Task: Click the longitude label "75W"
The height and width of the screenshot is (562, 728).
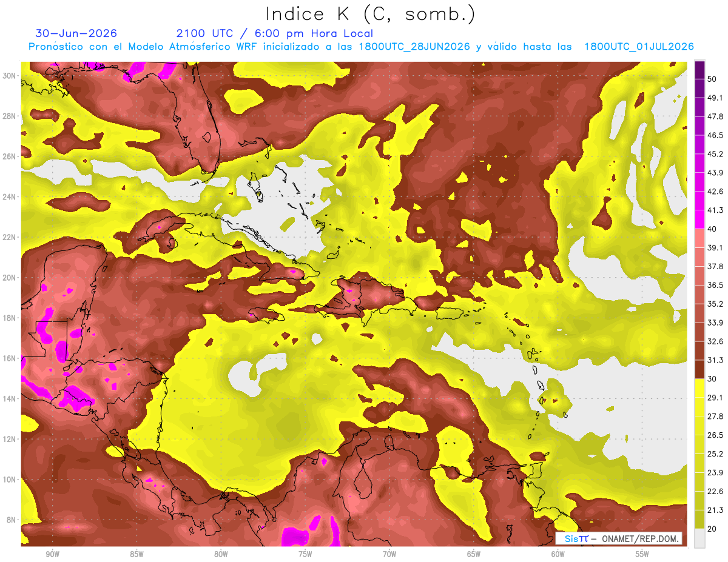Action: coord(305,554)
